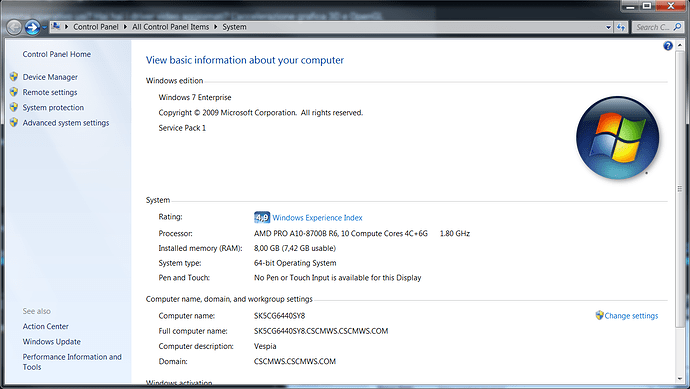Image resolution: width=690 pixels, height=389 pixels.
Task: Click the 1.80 GHz processor speed
Action: pyautogui.click(x=455, y=234)
